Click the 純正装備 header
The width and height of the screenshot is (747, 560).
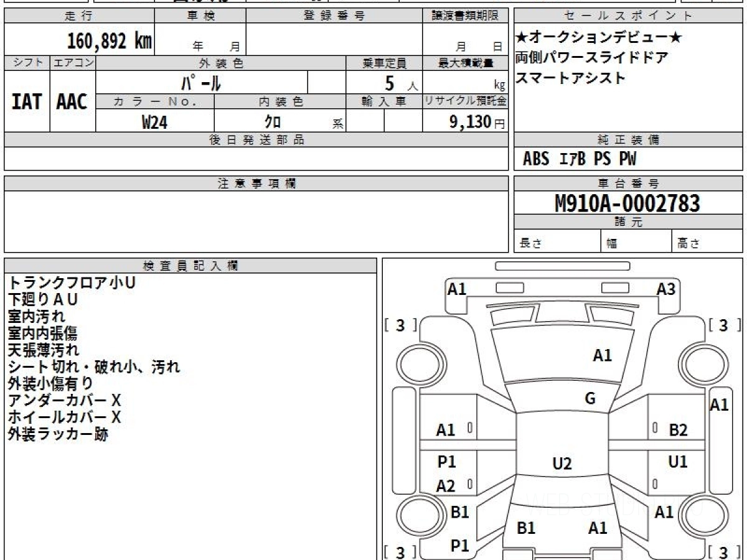pyautogui.click(x=628, y=140)
